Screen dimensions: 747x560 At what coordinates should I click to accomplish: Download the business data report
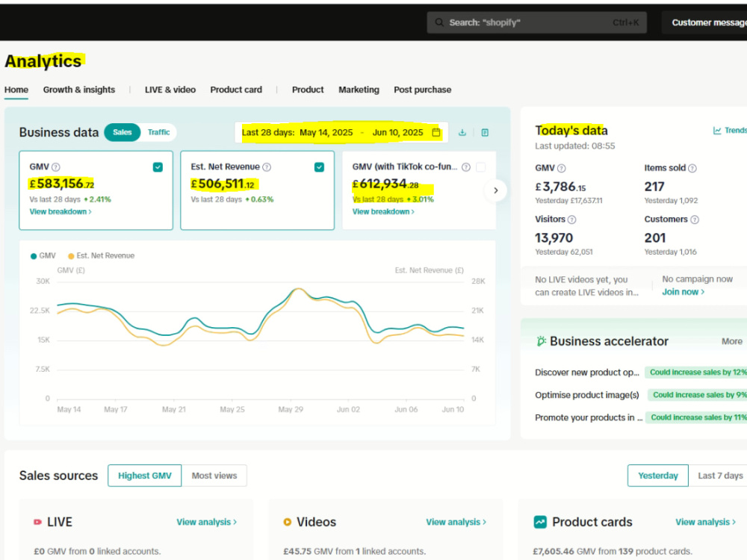(x=462, y=132)
